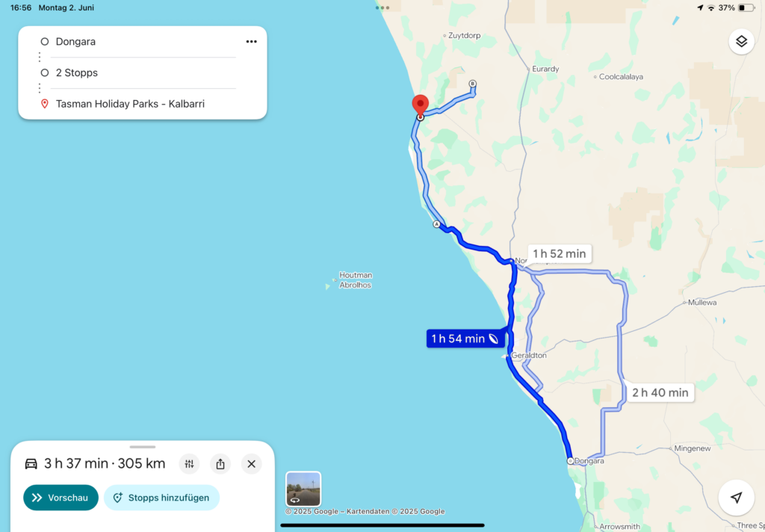Viewport: 765px width, 532px height.
Task: Tap the current location arrow button
Action: [x=736, y=498]
